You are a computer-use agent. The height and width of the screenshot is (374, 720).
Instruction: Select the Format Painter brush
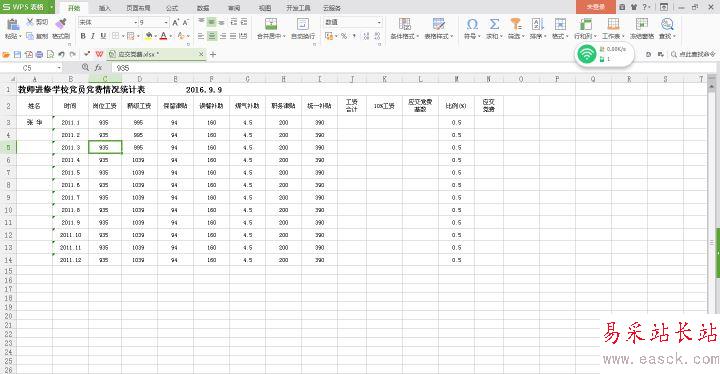pyautogui.click(x=61, y=24)
